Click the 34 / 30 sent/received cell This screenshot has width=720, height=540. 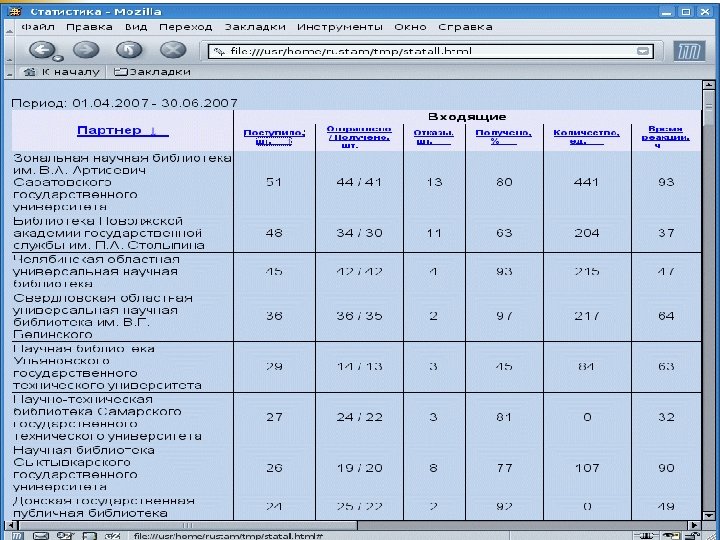pyautogui.click(x=359, y=233)
